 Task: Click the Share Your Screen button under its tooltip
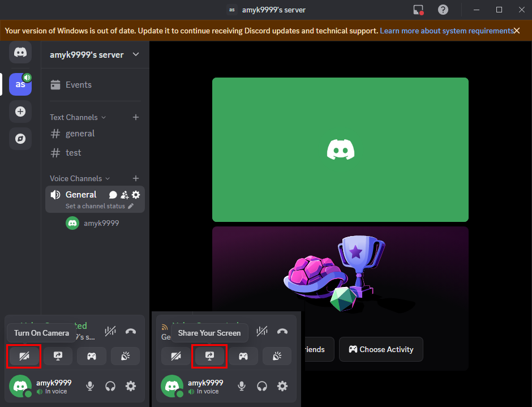click(x=209, y=356)
